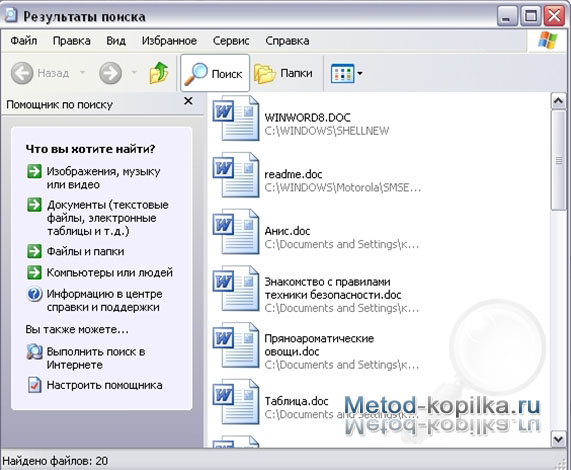
Task: Click the Выполнить поиск в Интернете icon
Action: coord(34,352)
